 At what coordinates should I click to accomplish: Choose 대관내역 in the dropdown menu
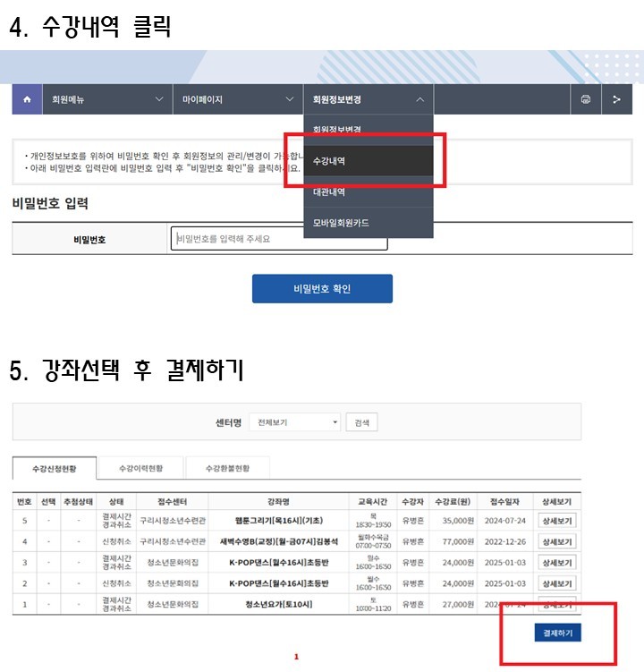tap(368, 191)
